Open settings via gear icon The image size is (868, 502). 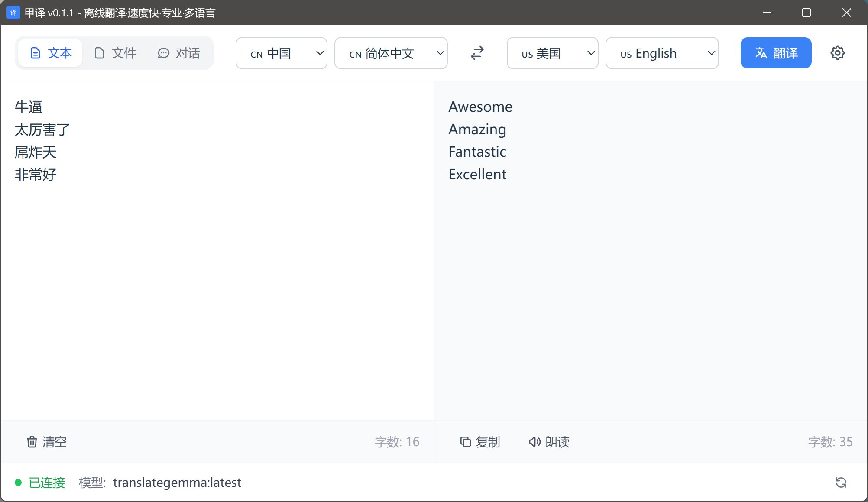click(837, 53)
